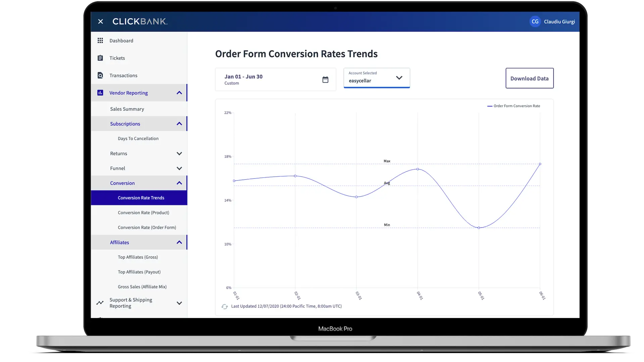Image resolution: width=644 pixels, height=362 pixels.
Task: Collapse the Subscriptions section chevron
Action: point(179,124)
